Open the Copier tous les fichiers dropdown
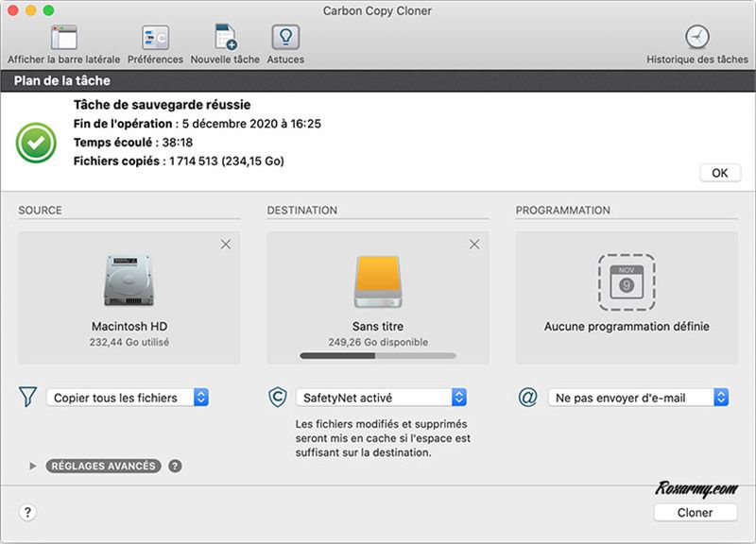The image size is (756, 544). tap(128, 398)
